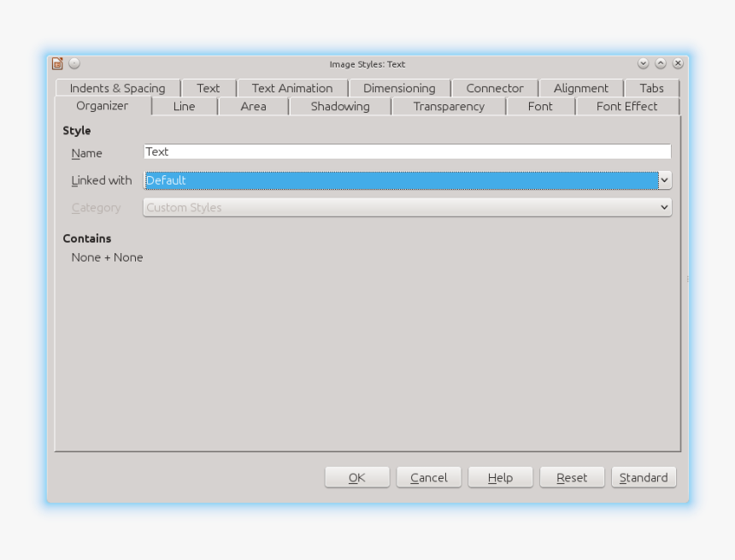Select the Transparency tab

pos(448,107)
